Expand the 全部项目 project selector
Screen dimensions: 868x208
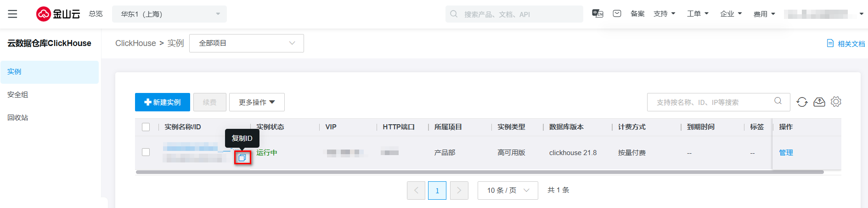click(x=247, y=43)
